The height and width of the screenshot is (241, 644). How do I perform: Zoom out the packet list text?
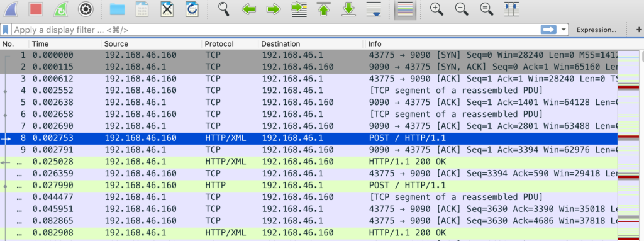point(462,9)
